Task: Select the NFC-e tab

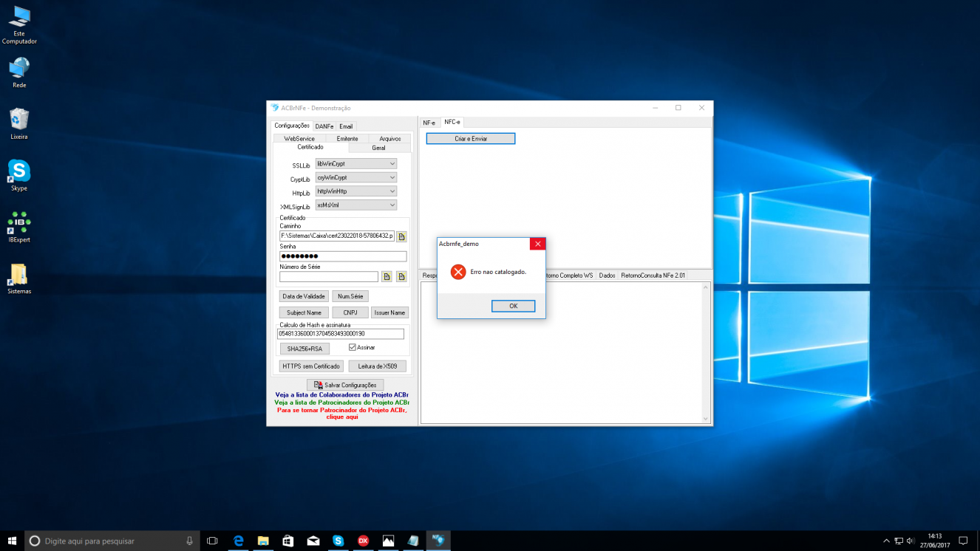Action: pyautogui.click(x=452, y=122)
